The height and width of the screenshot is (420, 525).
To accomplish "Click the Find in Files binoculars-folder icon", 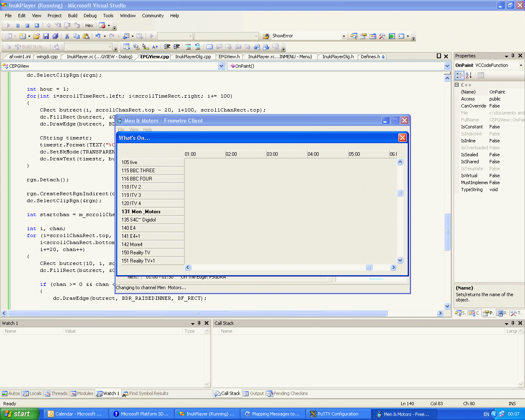I will [266, 36].
